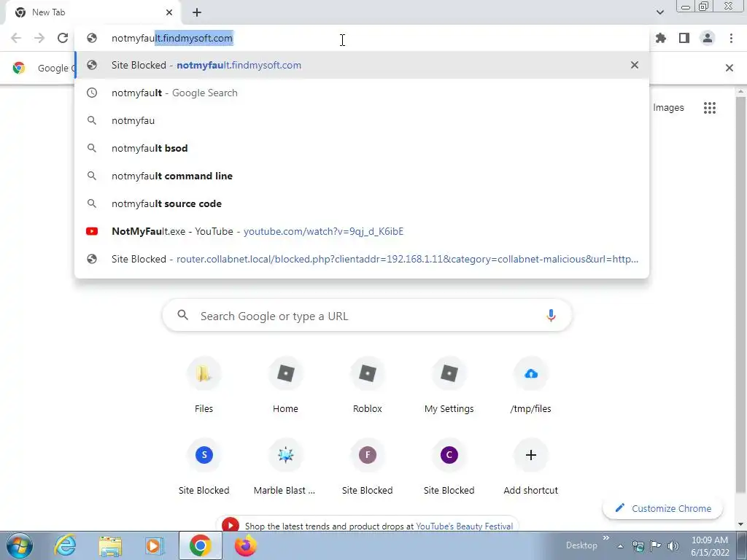Choose the notmyfau search suggestion
The width and height of the screenshot is (747, 560).
point(362,120)
